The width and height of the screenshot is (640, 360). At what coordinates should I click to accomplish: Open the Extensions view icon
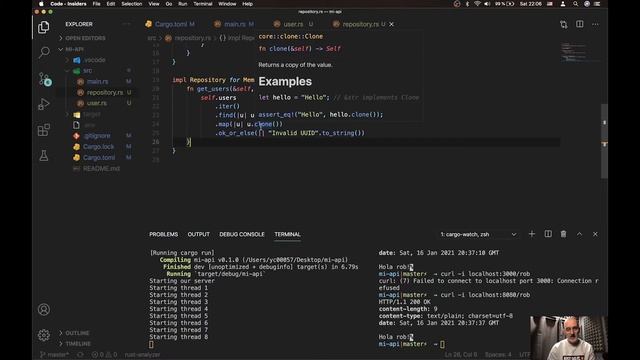[44, 130]
